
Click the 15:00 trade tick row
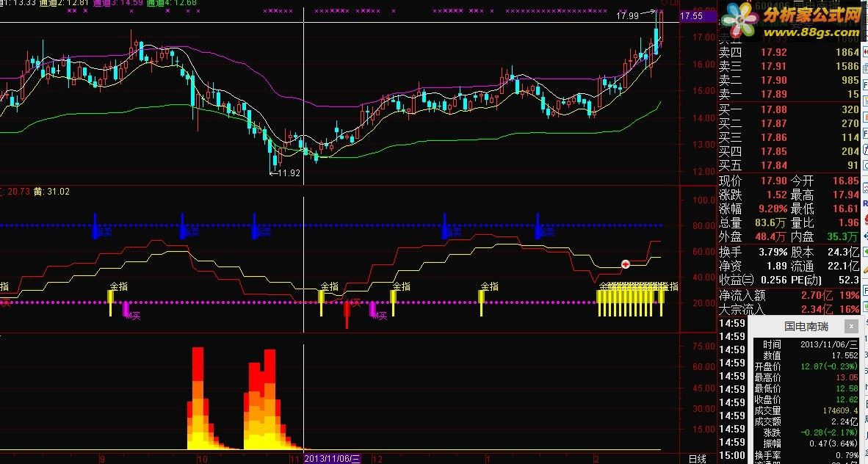(732, 455)
